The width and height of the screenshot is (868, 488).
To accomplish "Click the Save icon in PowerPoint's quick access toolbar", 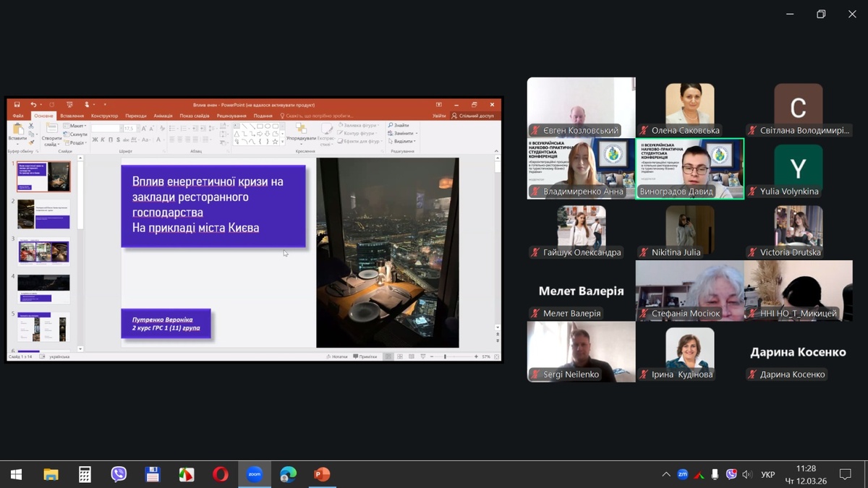I will tap(17, 105).
